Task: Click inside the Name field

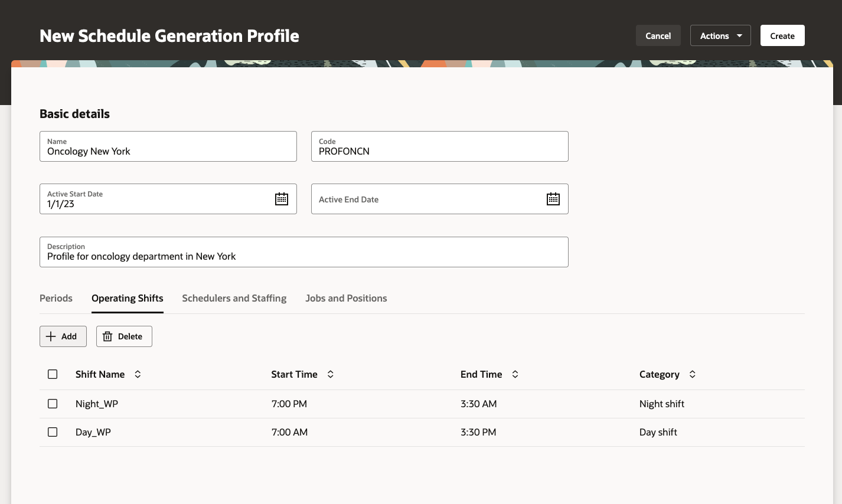Action: point(168,151)
